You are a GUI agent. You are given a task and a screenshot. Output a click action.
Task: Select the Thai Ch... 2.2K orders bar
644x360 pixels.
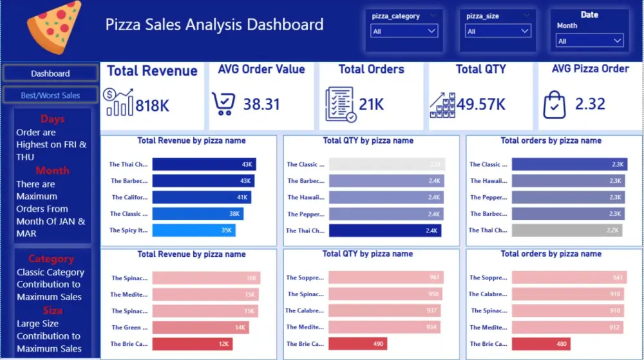[x=567, y=231]
